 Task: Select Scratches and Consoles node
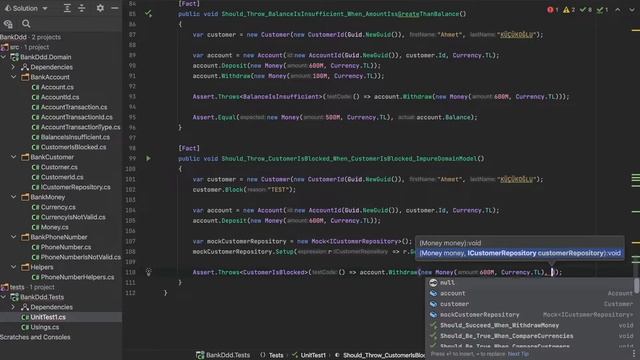(35, 337)
